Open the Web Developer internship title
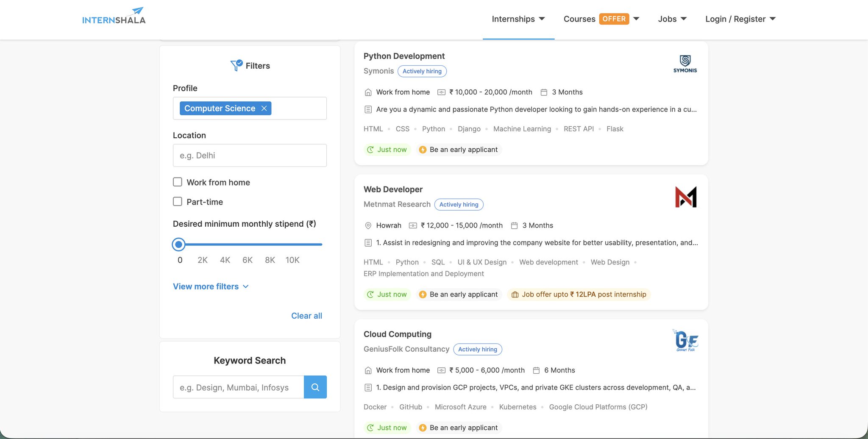This screenshot has height=439, width=868. (x=393, y=189)
